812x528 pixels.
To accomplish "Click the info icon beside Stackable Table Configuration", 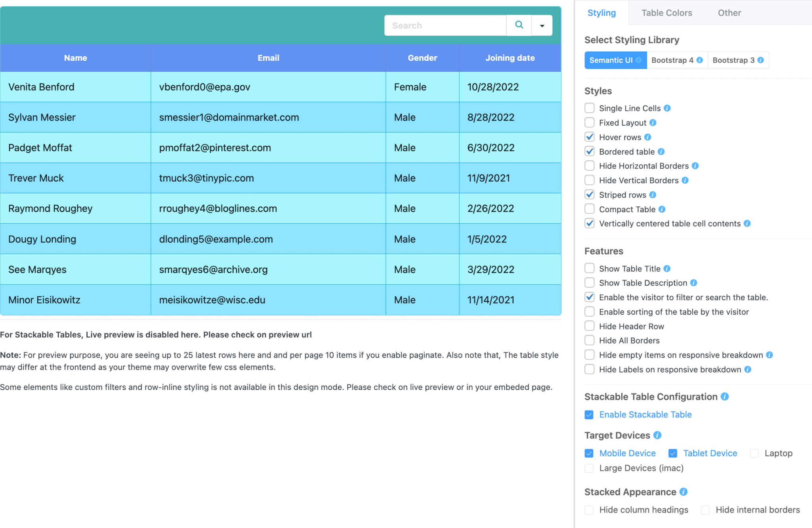I will (724, 396).
